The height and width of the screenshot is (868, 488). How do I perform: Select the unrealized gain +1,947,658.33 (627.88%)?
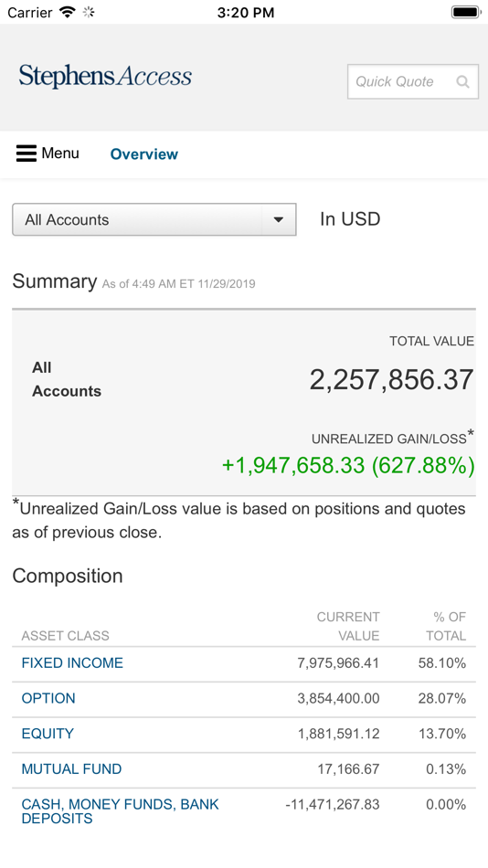348,466
